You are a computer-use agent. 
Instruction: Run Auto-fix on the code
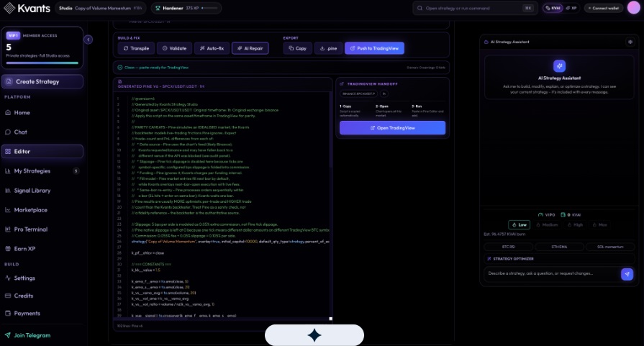pyautogui.click(x=212, y=48)
